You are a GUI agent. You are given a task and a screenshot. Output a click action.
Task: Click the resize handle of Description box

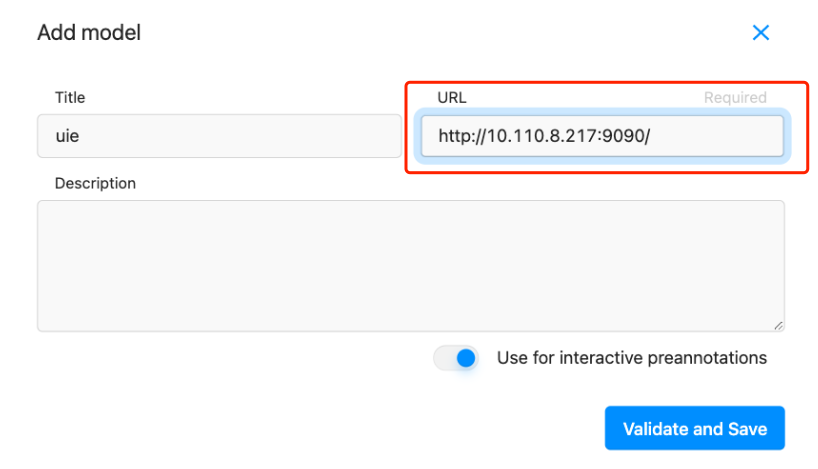778,325
